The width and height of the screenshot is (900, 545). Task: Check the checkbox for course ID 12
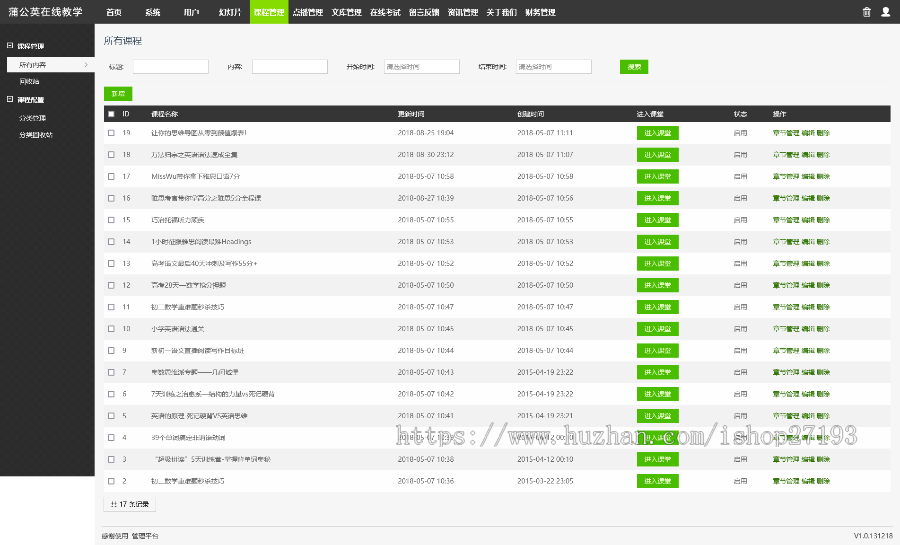111,285
